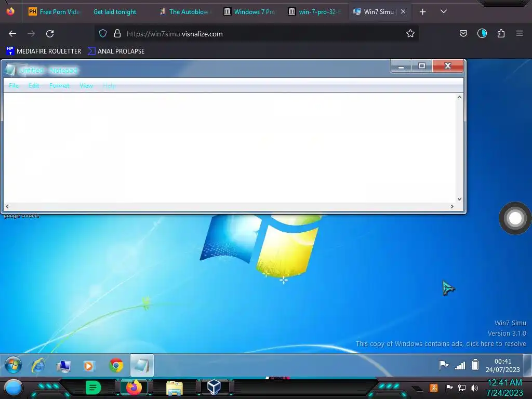Viewport: 532px width, 399px height.
Task: Expand the list-all-tabs chevron
Action: coord(444,11)
